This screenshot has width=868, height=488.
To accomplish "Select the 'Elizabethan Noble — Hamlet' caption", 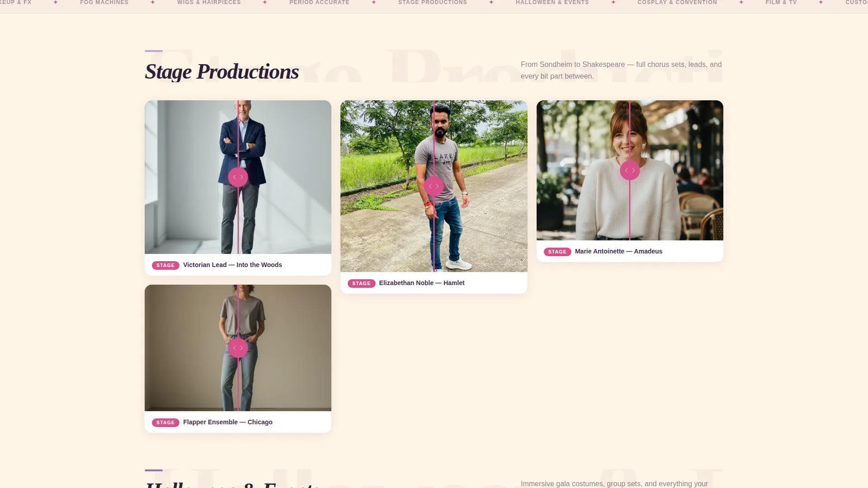I will click(x=422, y=283).
